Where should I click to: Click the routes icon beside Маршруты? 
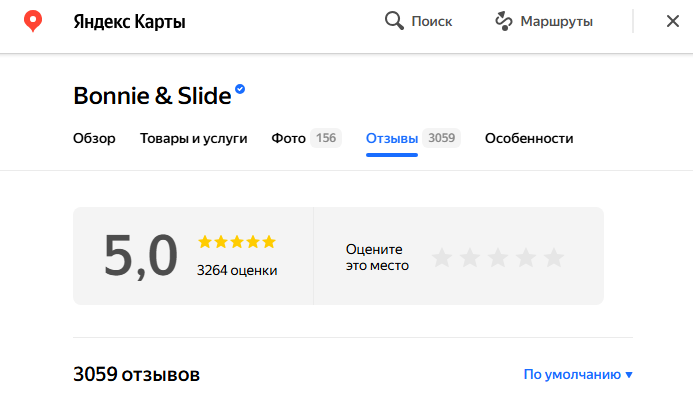[504, 21]
